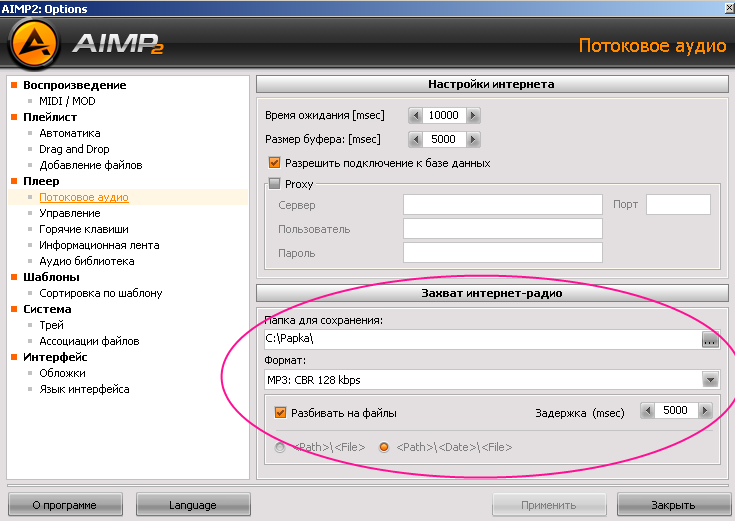Click the Применить button

click(x=549, y=505)
